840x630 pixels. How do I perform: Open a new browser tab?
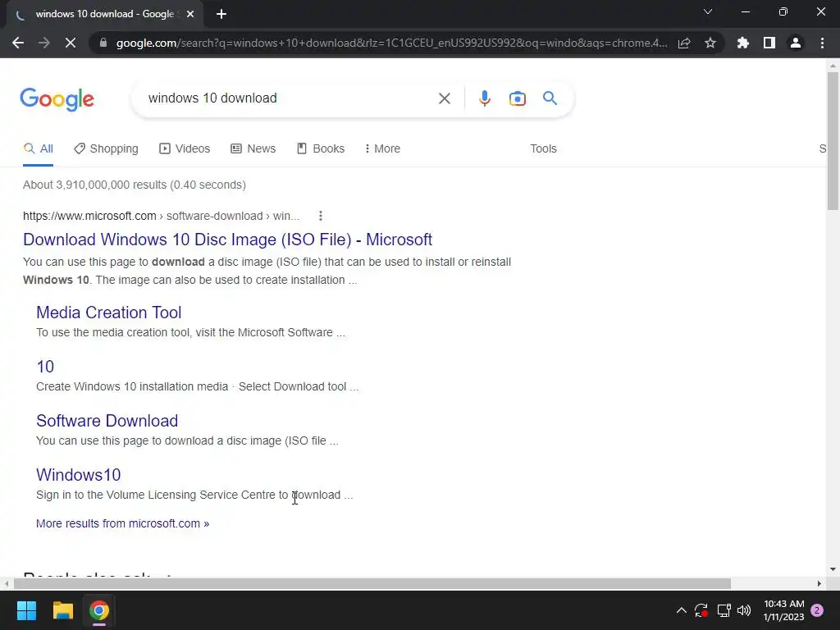221,14
